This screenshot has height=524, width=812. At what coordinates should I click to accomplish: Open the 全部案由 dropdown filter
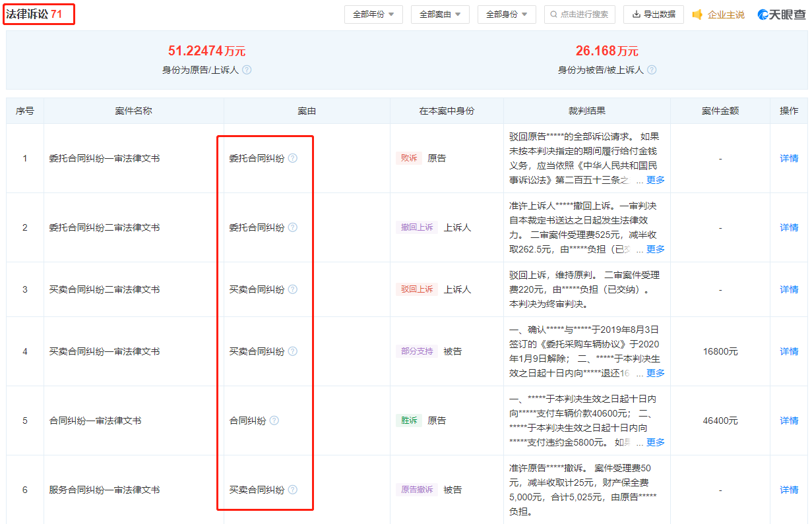(440, 15)
